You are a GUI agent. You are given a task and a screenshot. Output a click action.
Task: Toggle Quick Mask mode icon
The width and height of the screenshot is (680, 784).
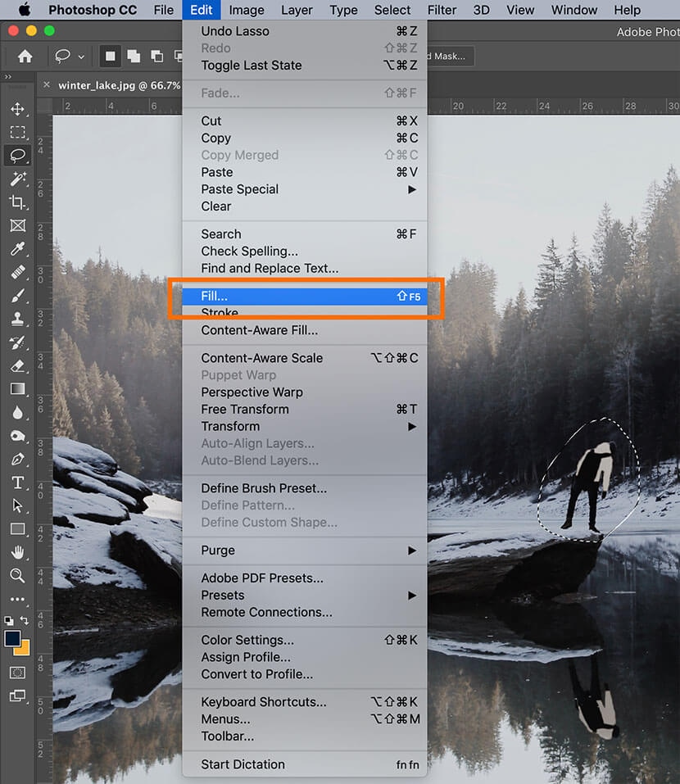(x=17, y=672)
